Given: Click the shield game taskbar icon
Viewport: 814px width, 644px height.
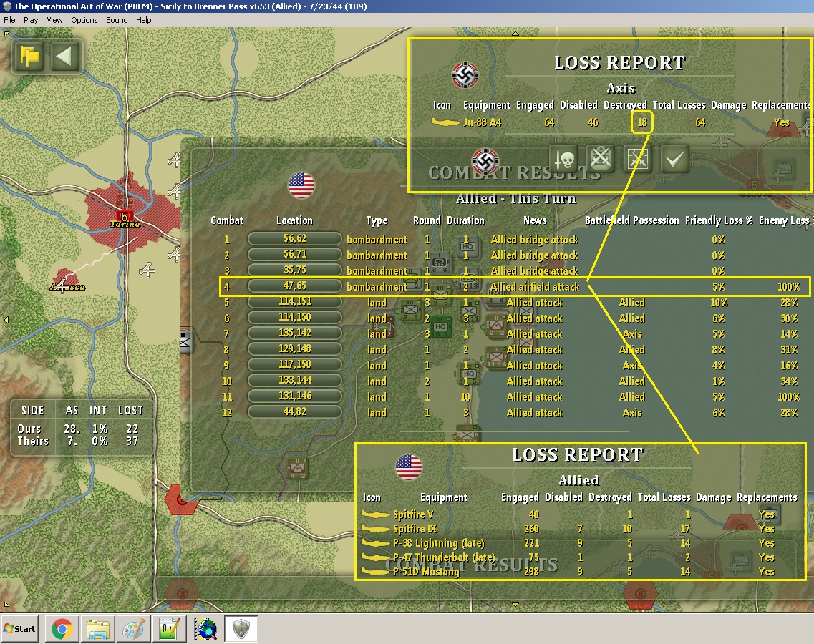Looking at the screenshot, I should click(241, 630).
